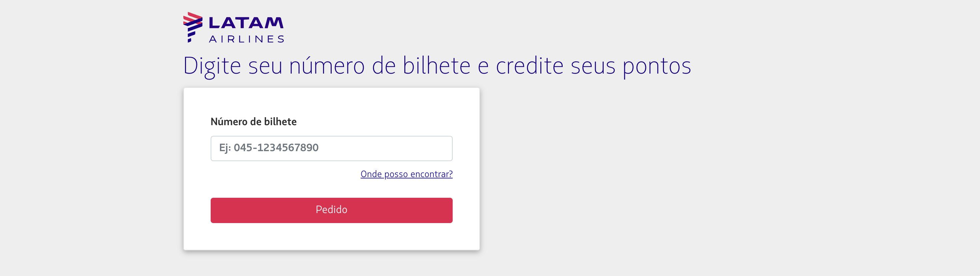Click 'Pedido' to request points credit
Image resolution: width=980 pixels, height=276 pixels.
331,210
